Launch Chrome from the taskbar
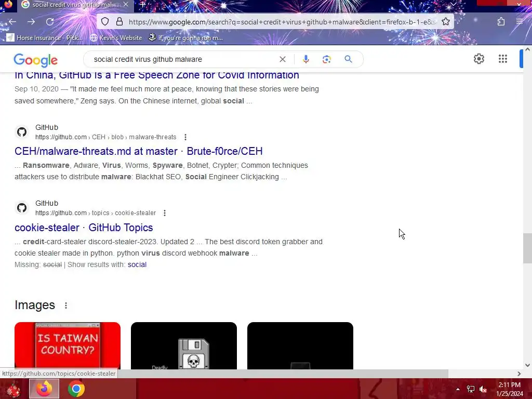532x399 pixels. [x=76, y=389]
